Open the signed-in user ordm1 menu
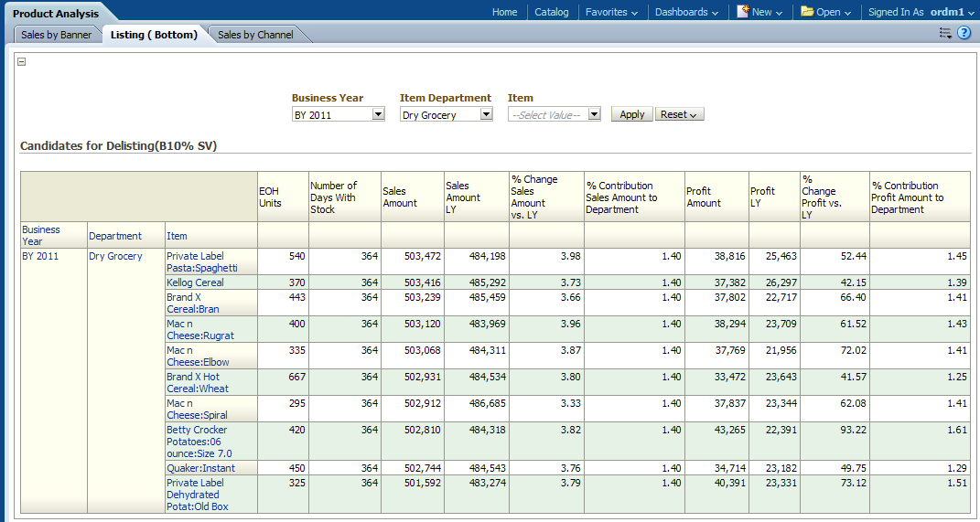The width and height of the screenshot is (980, 522). coord(951,12)
